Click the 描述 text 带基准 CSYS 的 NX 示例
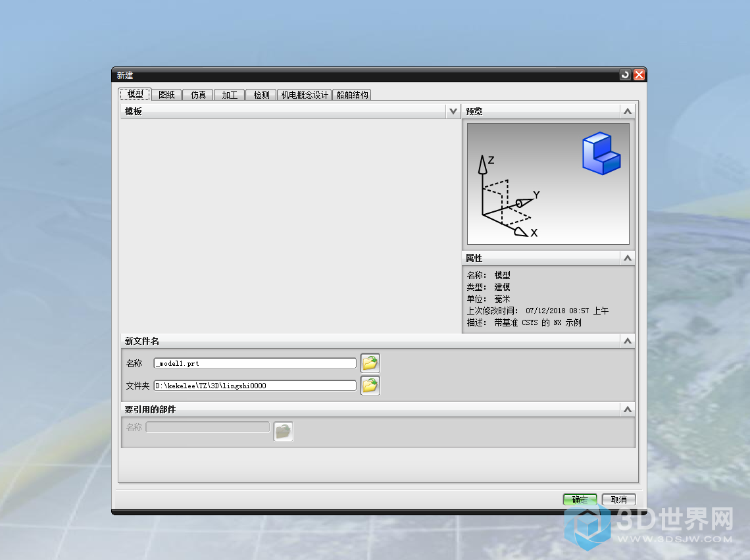Screen dimensions: 750x560 pyautogui.click(x=537, y=323)
